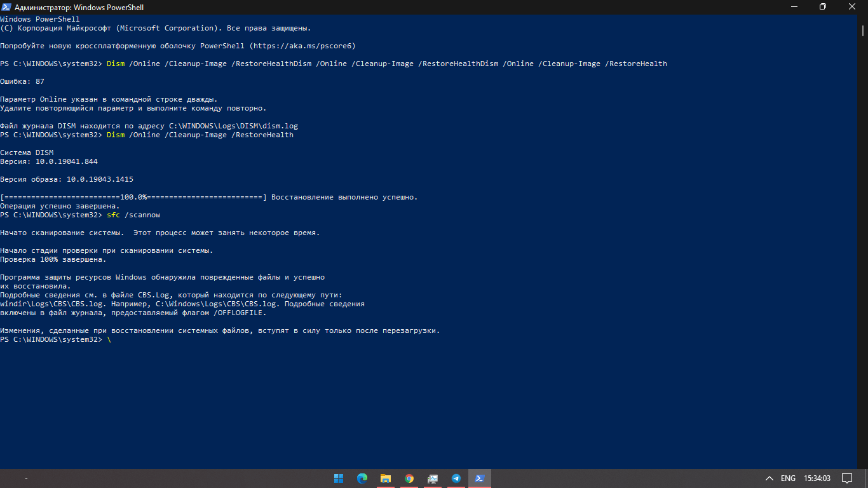Click the last prompt line with backslash

click(x=56, y=339)
